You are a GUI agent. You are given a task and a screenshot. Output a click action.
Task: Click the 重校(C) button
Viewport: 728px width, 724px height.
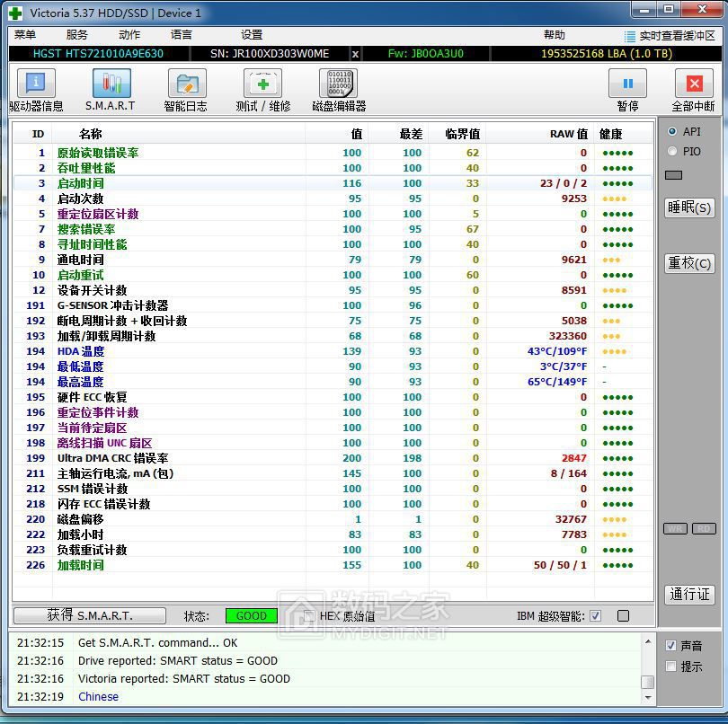coord(689,263)
